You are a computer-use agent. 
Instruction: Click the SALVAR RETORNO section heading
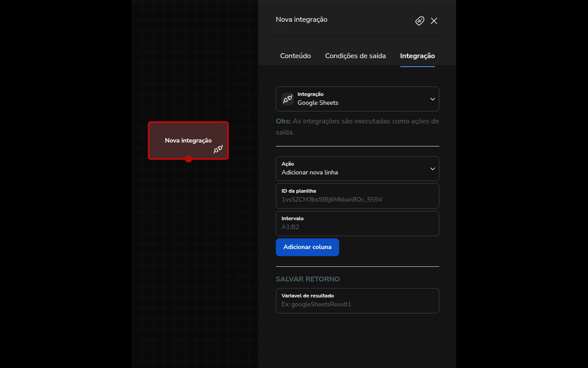point(308,279)
